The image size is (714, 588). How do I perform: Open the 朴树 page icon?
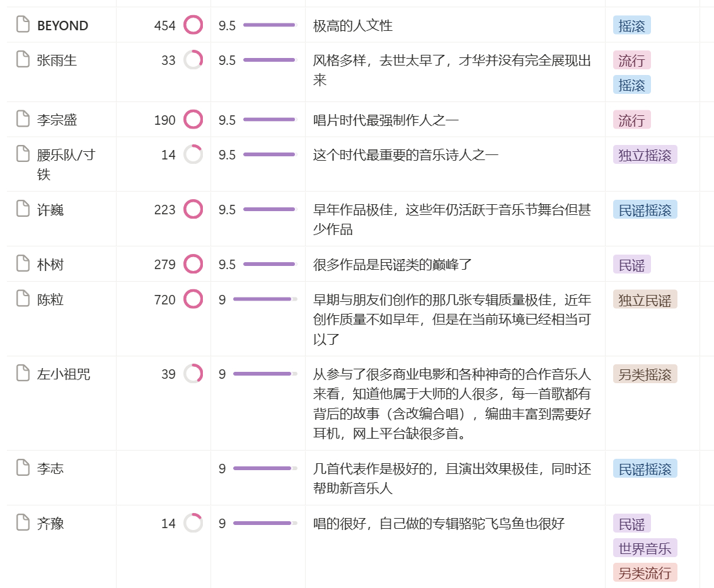click(x=23, y=263)
